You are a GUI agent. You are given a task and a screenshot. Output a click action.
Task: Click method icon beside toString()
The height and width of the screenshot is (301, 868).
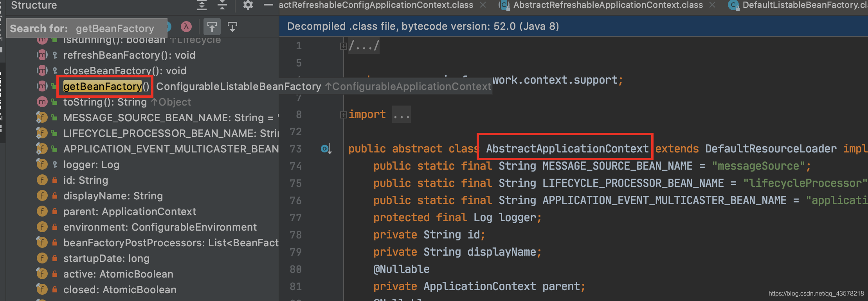click(42, 102)
